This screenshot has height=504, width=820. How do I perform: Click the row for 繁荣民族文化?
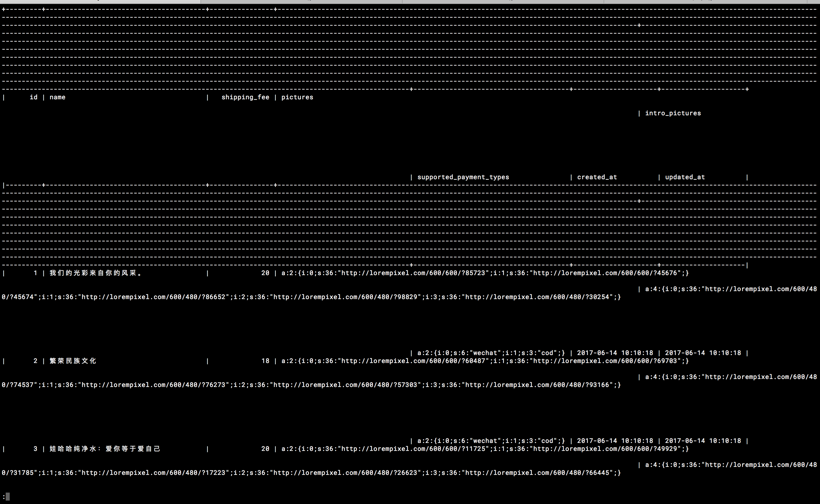72,361
